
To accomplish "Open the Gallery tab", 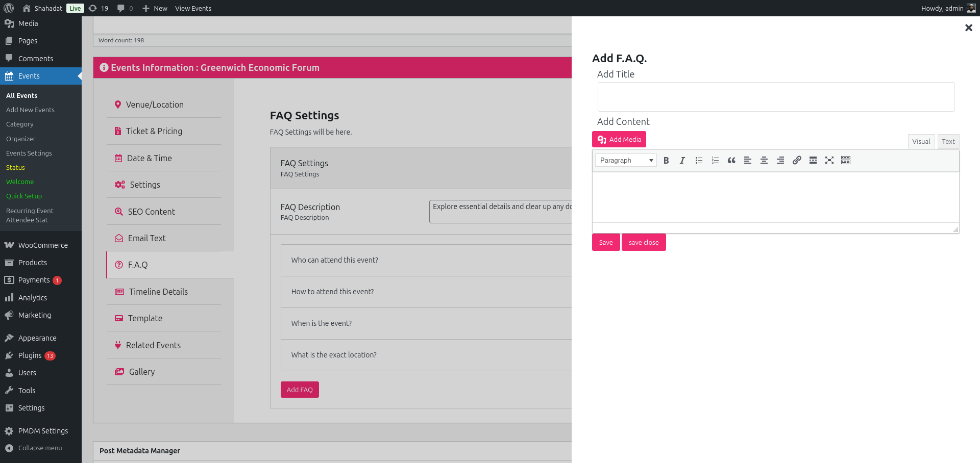I will (164, 372).
